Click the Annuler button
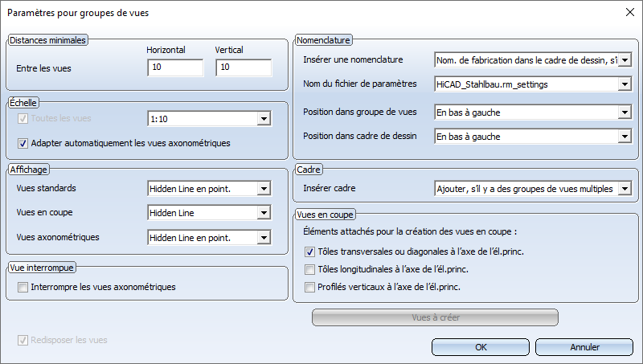Viewport: 643px width, 364px height. pyautogui.click(x=584, y=347)
